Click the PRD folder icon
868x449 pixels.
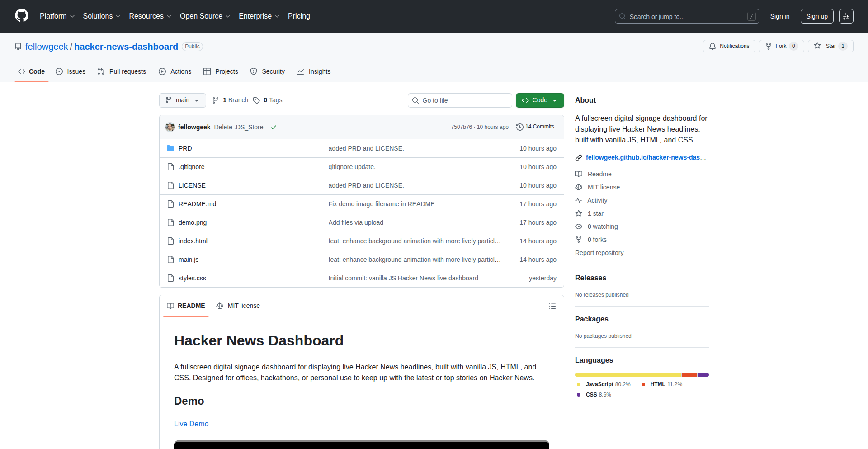pyautogui.click(x=170, y=148)
